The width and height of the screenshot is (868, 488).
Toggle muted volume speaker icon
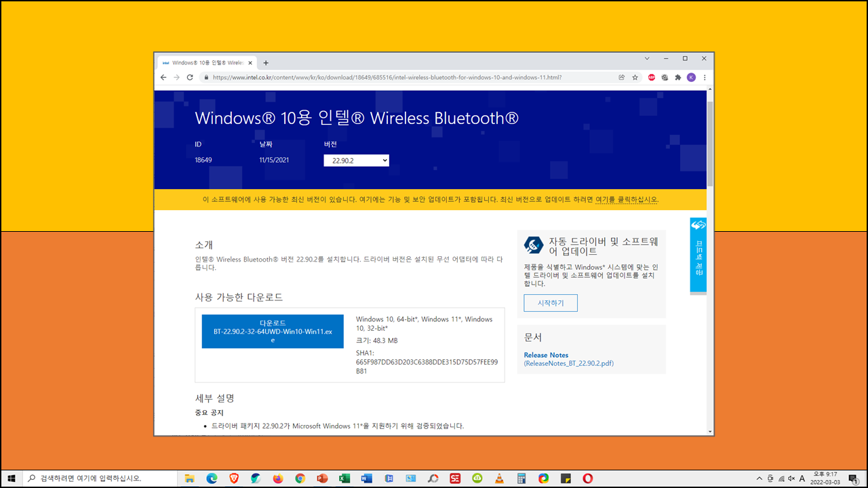[791, 479]
